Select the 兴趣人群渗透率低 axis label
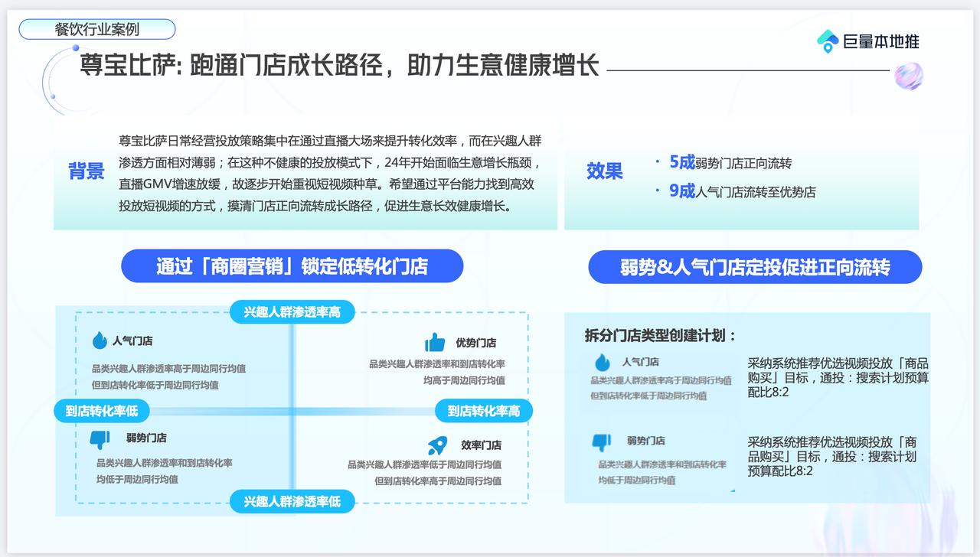Screen dimensions: 980x557 pyautogui.click(x=292, y=502)
